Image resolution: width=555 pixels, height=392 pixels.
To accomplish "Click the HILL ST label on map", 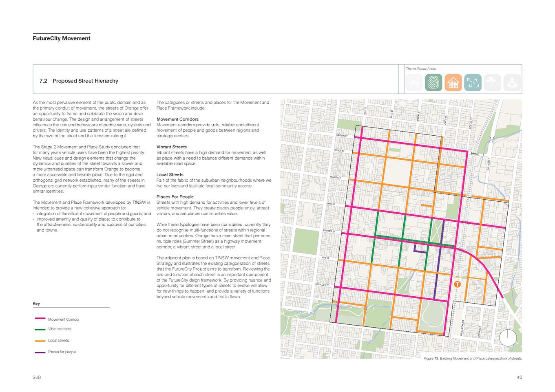I will tap(365, 110).
